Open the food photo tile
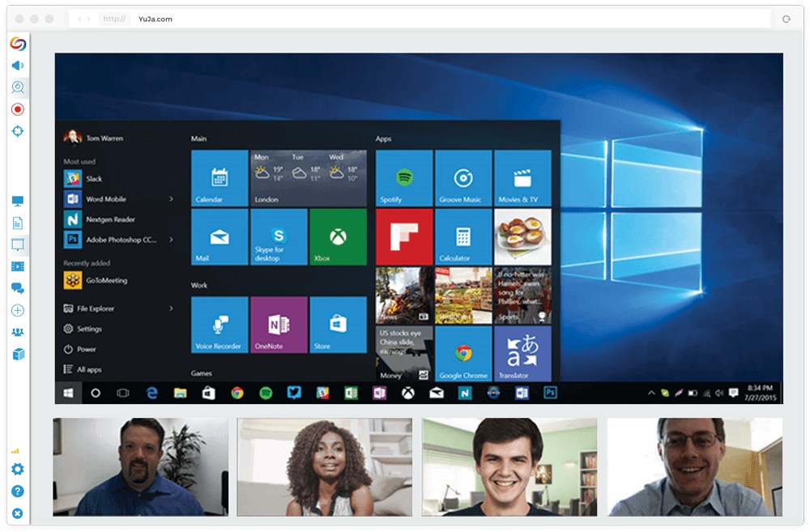Screen dimensions: 810x532 522,237
